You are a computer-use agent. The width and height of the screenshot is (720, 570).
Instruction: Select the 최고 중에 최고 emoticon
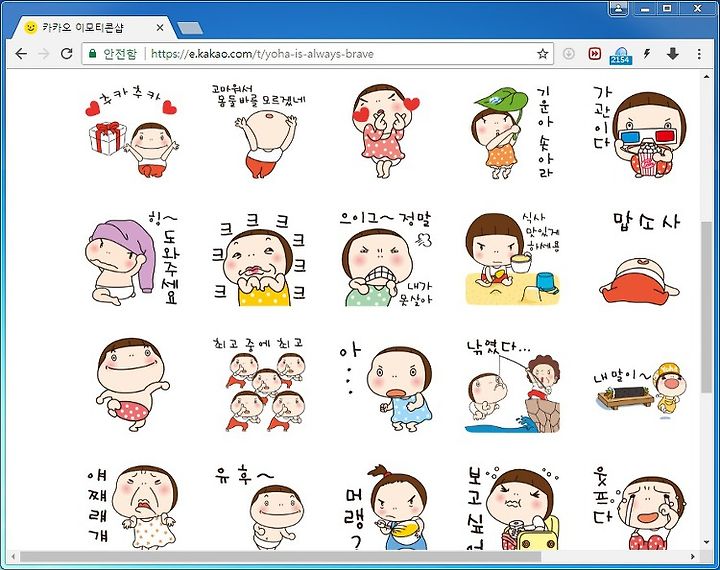pos(259,385)
